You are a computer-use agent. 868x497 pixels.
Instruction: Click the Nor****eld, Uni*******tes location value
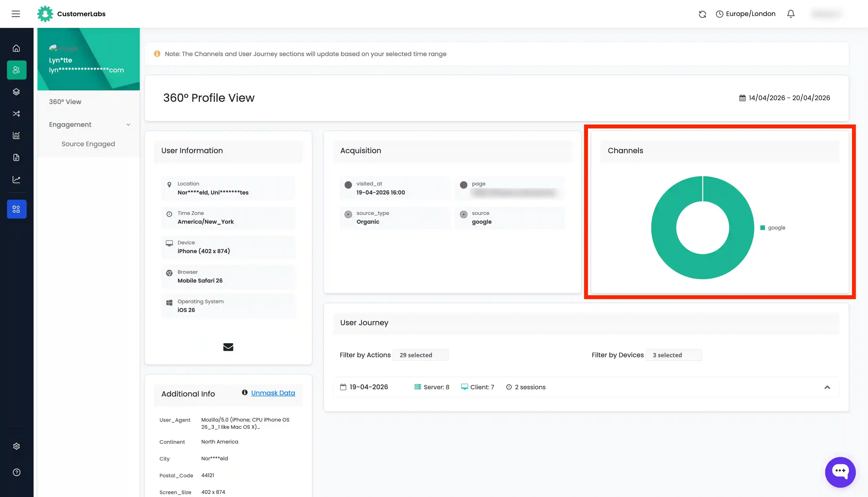213,192
